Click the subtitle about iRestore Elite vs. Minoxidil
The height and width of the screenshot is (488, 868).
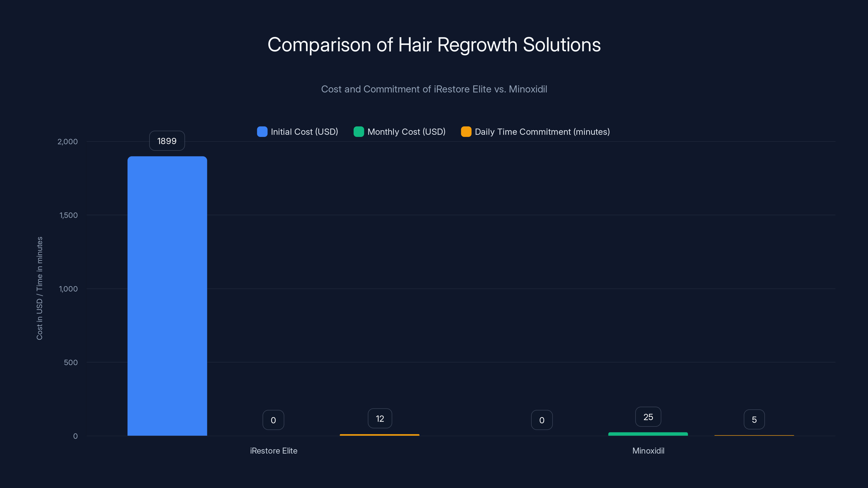434,89
